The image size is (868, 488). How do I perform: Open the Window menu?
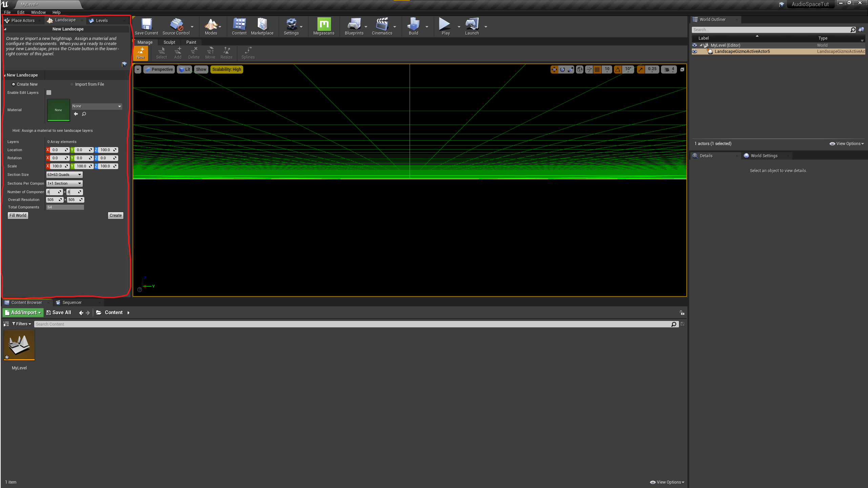38,12
